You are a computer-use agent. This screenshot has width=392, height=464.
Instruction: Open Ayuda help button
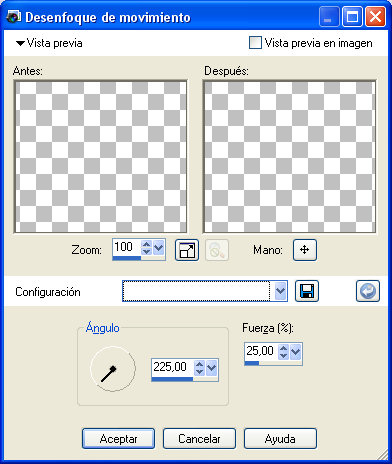280,439
